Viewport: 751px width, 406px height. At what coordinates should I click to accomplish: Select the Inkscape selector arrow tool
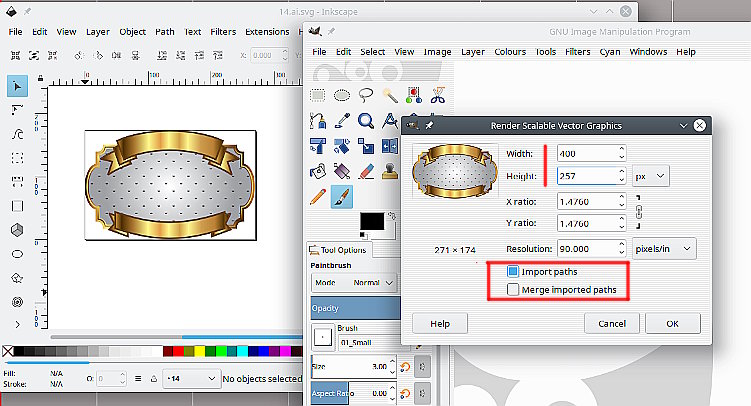17,86
